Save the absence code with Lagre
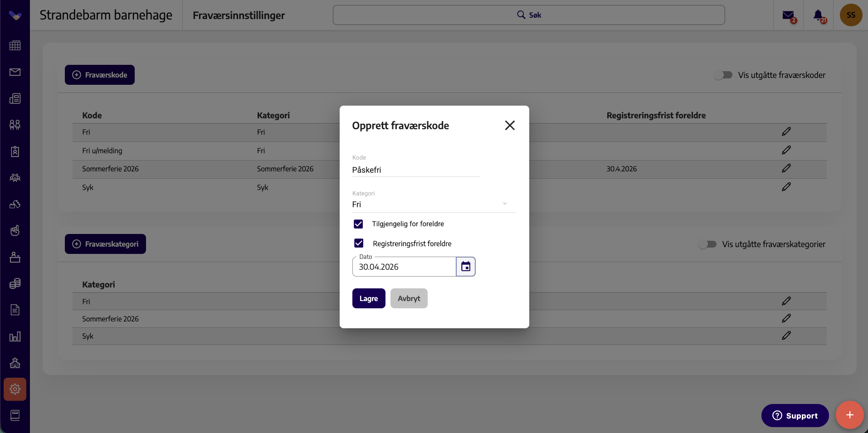 [369, 298]
